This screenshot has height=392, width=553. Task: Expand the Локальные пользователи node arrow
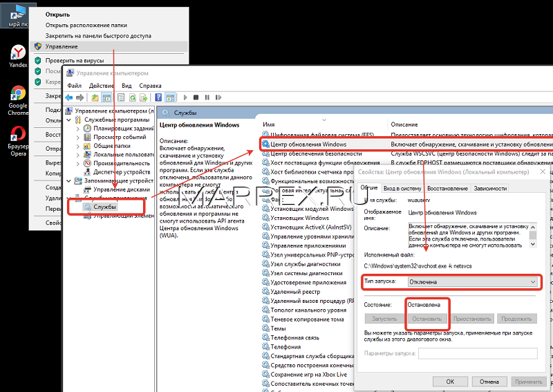point(78,155)
